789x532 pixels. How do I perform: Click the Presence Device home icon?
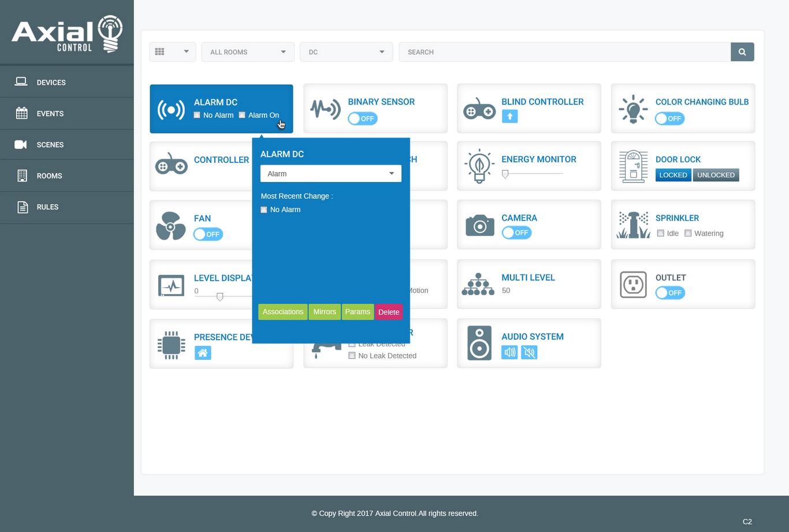click(x=203, y=353)
